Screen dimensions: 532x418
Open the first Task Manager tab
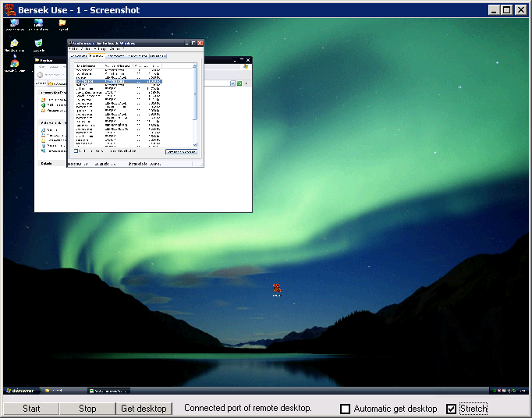[x=78, y=55]
